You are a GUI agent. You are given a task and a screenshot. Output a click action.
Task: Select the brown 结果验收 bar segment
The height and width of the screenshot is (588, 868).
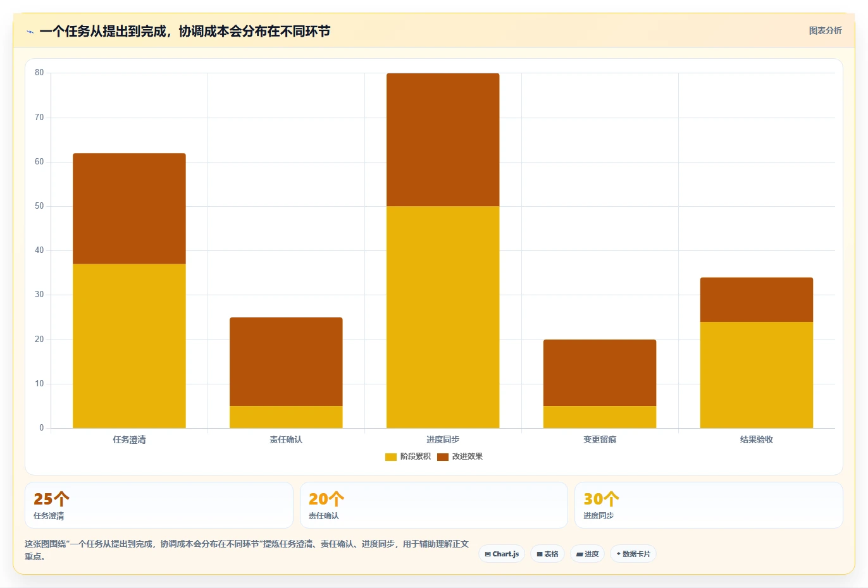(757, 300)
